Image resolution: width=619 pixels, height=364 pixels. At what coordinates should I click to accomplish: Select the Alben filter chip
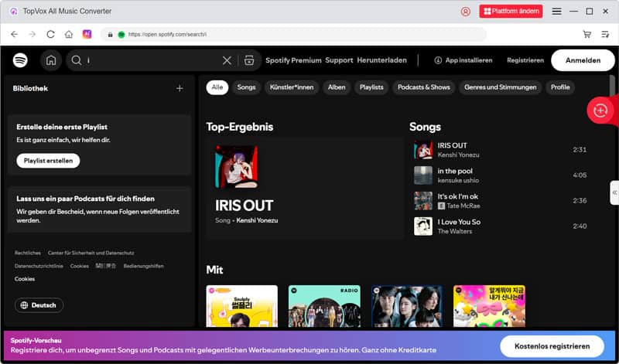[x=337, y=87]
